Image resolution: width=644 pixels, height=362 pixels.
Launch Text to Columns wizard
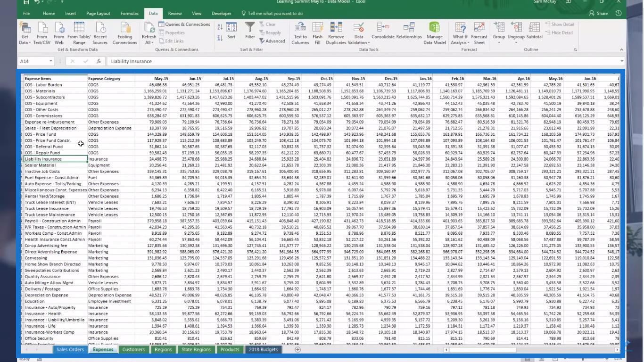(x=300, y=33)
